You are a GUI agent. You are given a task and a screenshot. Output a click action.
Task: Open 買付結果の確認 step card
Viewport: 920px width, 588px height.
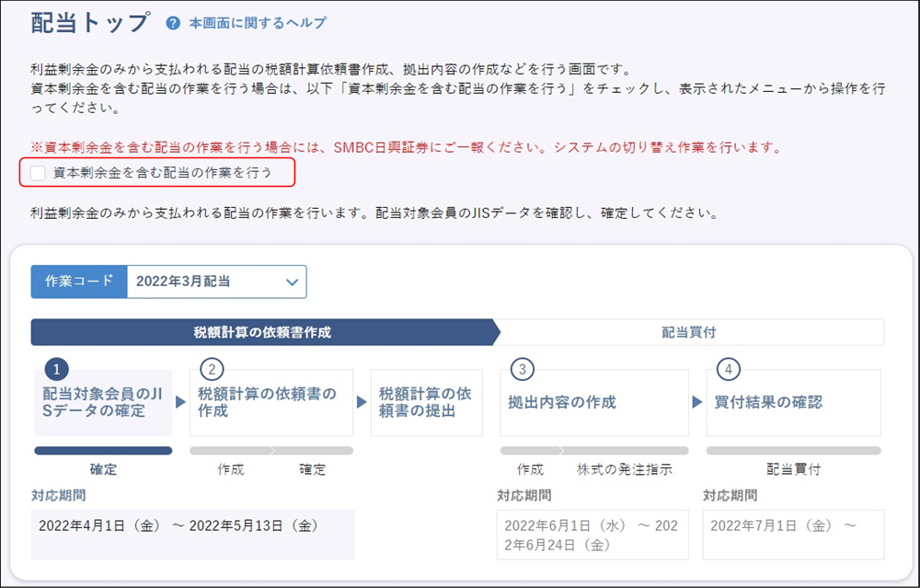coord(793,403)
